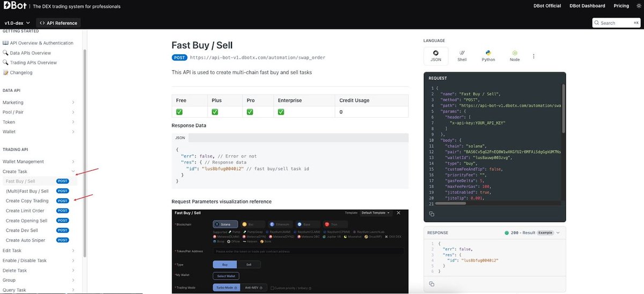Choose Tron blockchain in reference image
The width and height of the screenshot is (644, 294).
(335, 224)
